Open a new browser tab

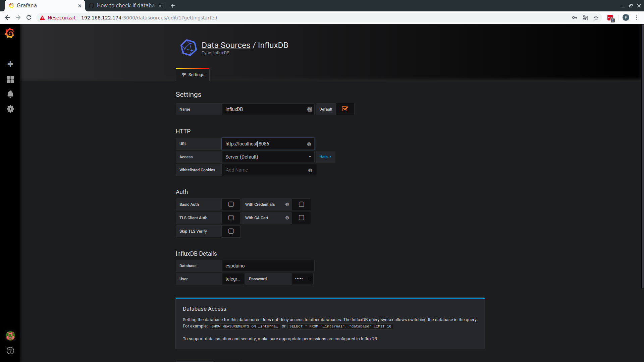pos(173,6)
